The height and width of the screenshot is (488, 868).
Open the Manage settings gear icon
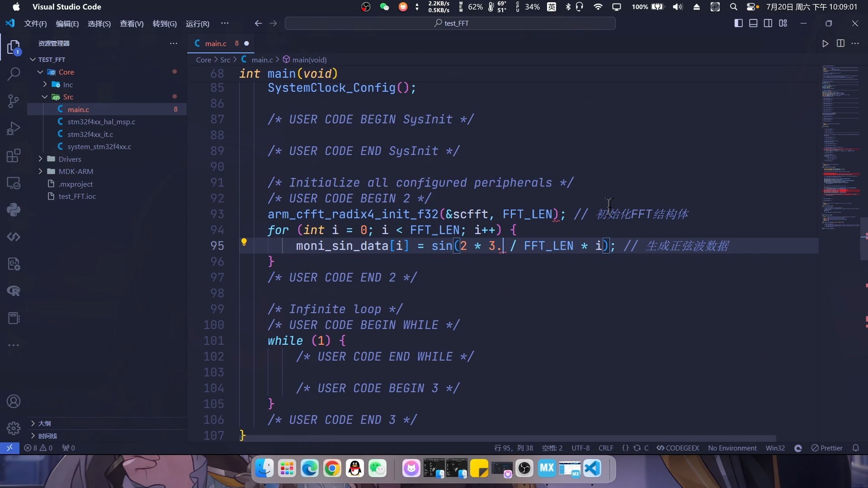(x=14, y=428)
